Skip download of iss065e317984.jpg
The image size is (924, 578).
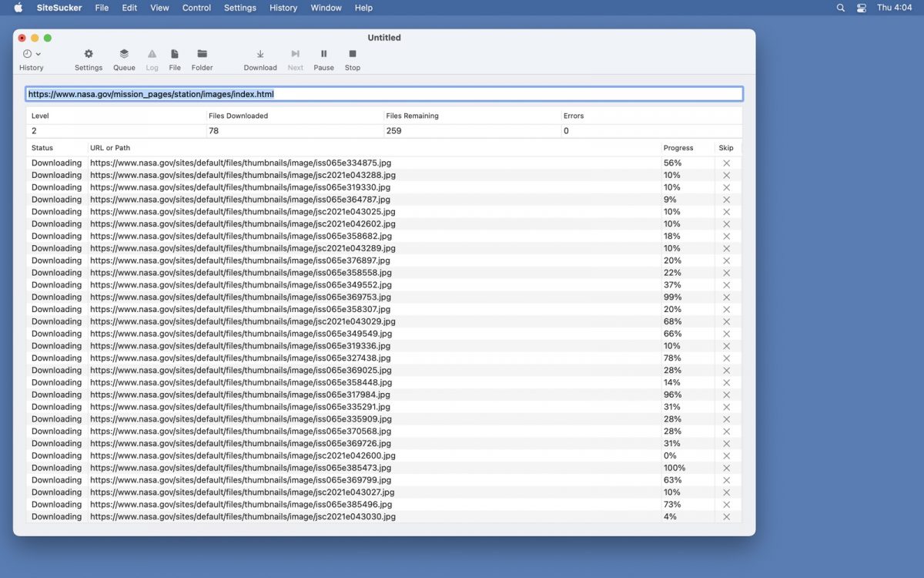coord(726,395)
